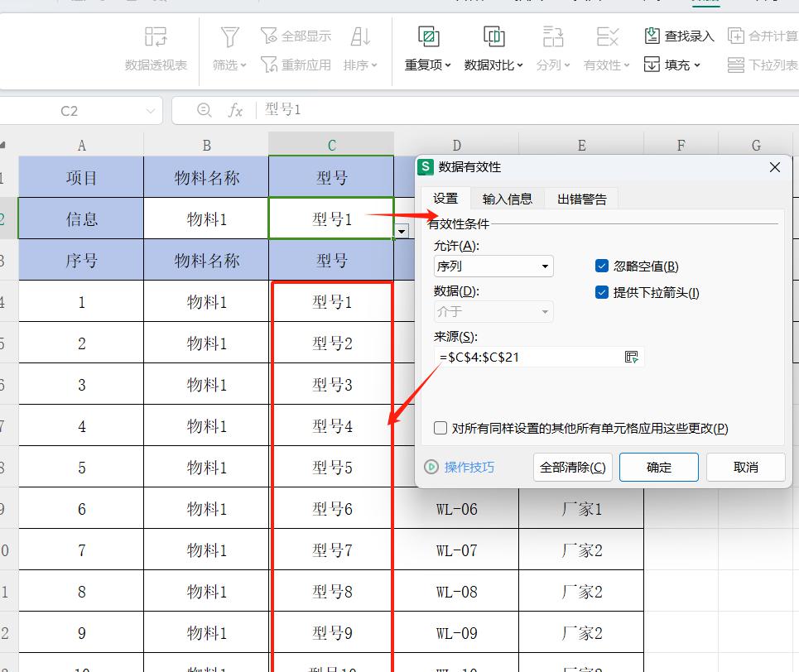Screen dimensions: 799x672
Task: Switch to the 输入信息 tab
Action: (x=507, y=199)
